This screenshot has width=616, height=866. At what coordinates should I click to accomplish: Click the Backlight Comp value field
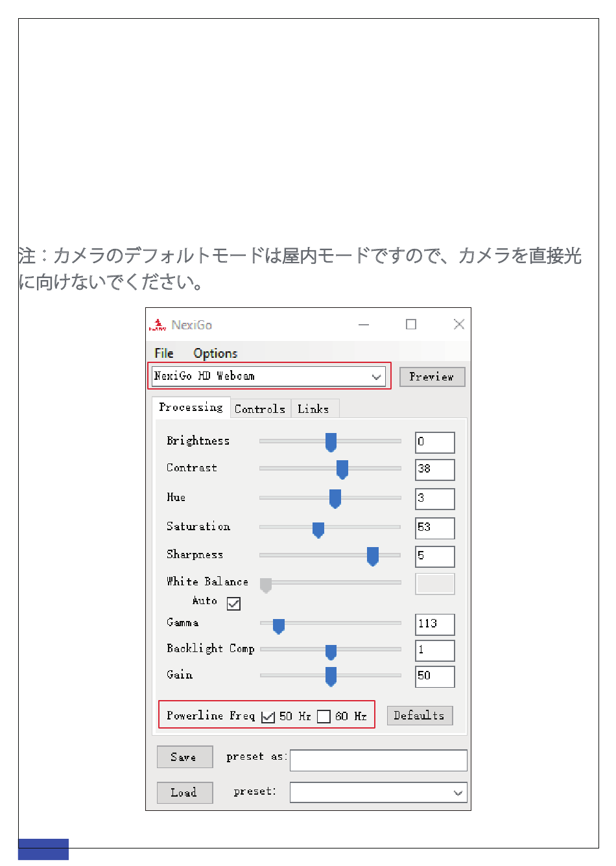point(435,651)
